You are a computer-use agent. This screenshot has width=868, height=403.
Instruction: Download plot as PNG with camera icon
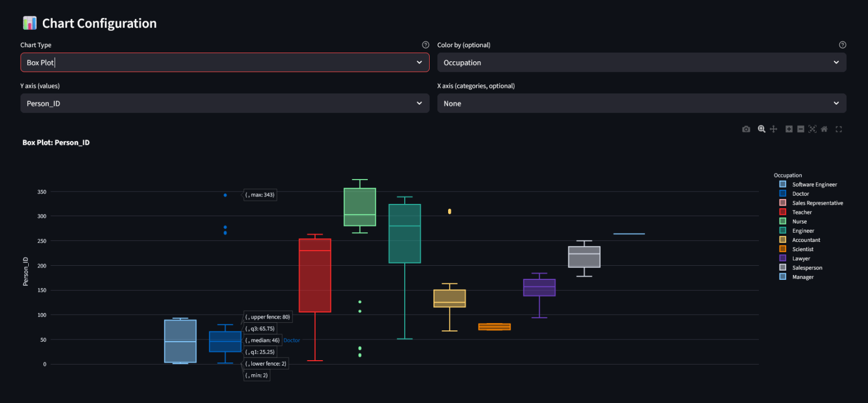tap(746, 129)
